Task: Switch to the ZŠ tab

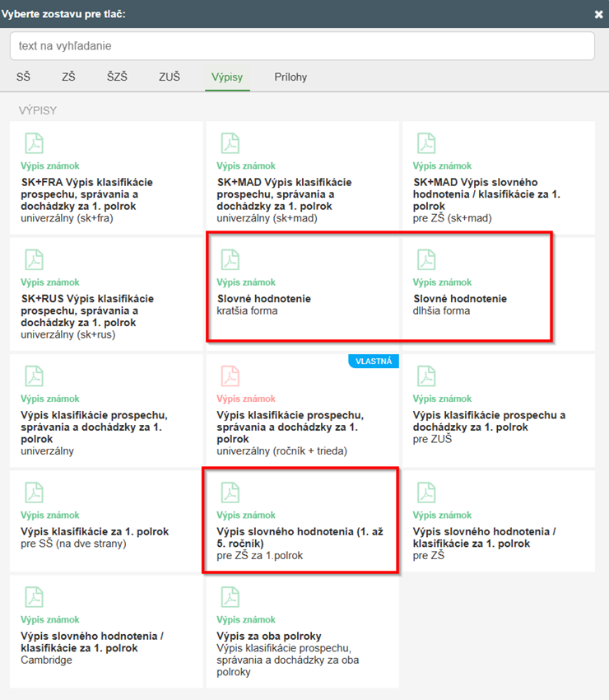Action: coord(68,77)
